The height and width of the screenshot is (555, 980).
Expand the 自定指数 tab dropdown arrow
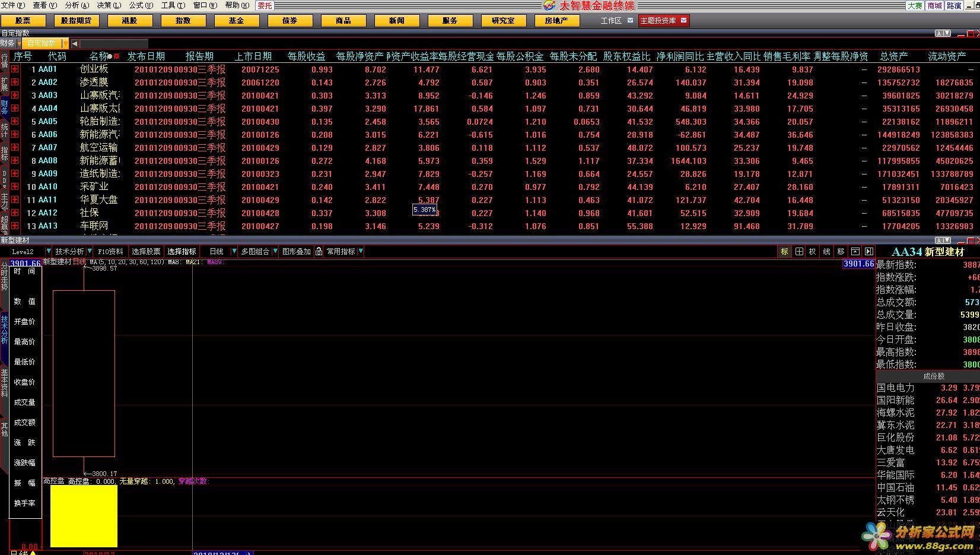(x=65, y=43)
